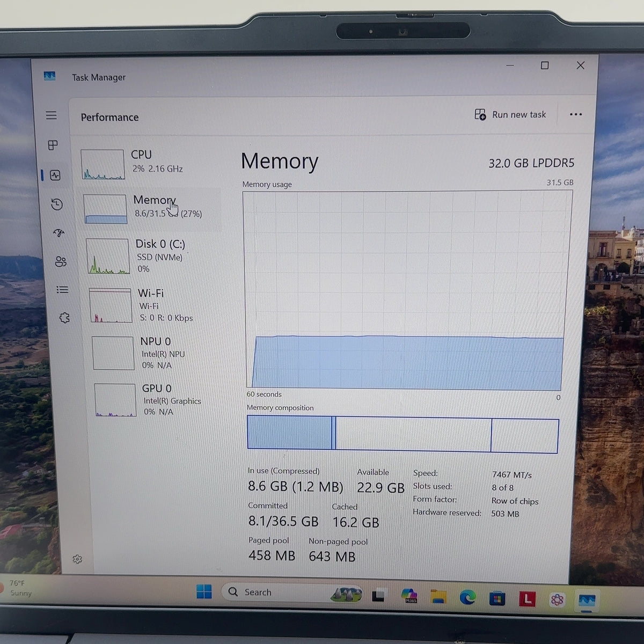This screenshot has height=644, width=644.
Task: Open the Users page icon
Action: (x=61, y=261)
